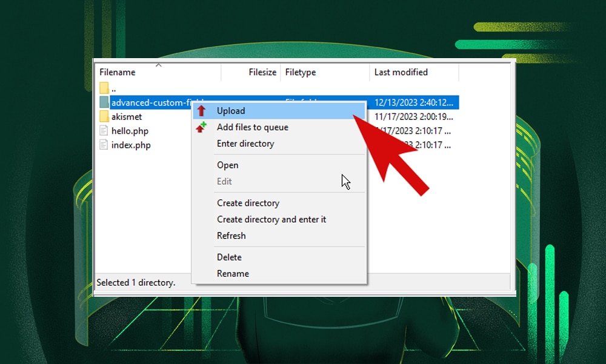This screenshot has width=606, height=364.
Task: Click Rename in the menu
Action: coord(233,274)
